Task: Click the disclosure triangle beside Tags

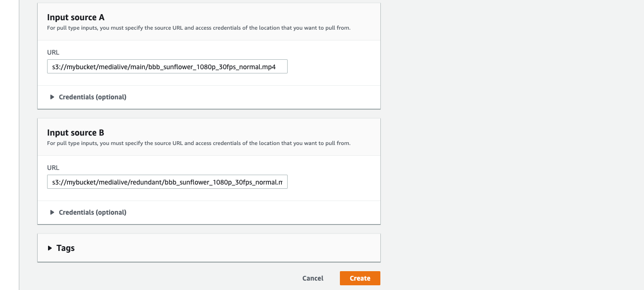Action: pyautogui.click(x=50, y=248)
